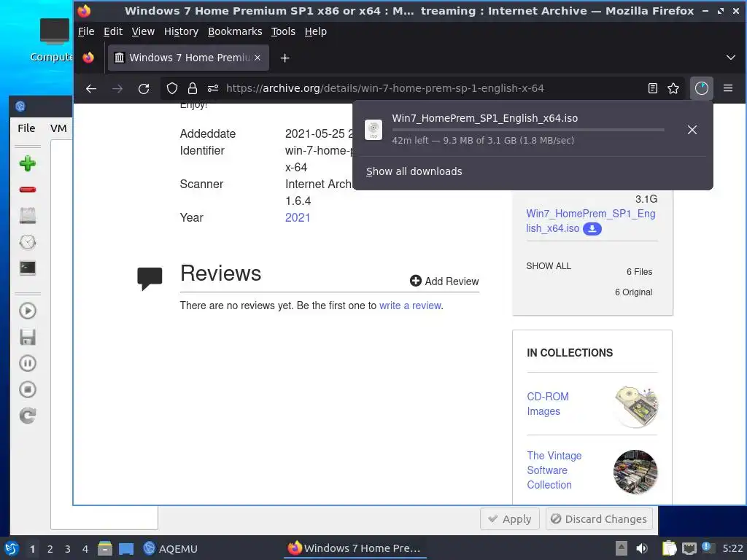Screen dimensions: 747x560
Task: Toggle Reader View icon
Action: click(653, 88)
